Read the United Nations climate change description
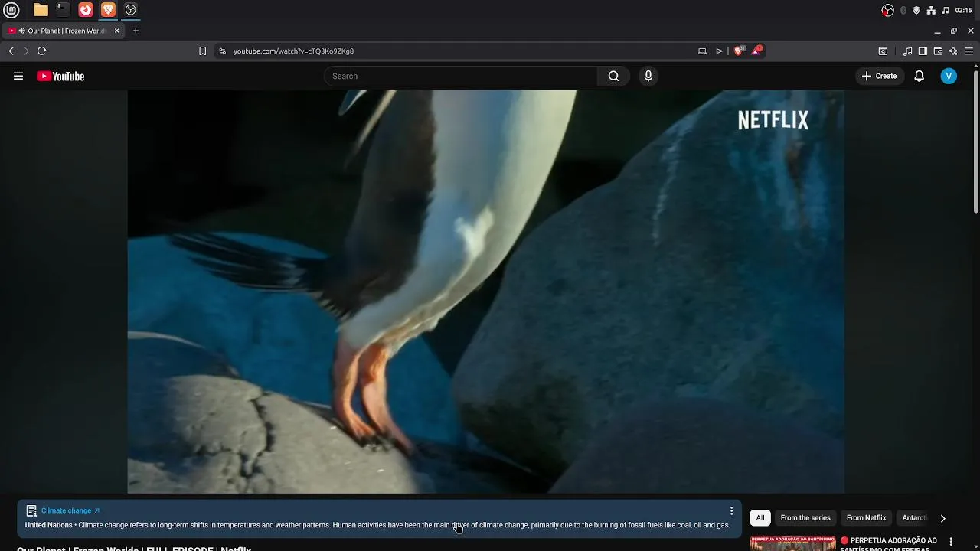This screenshot has height=551, width=980. pyautogui.click(x=377, y=525)
